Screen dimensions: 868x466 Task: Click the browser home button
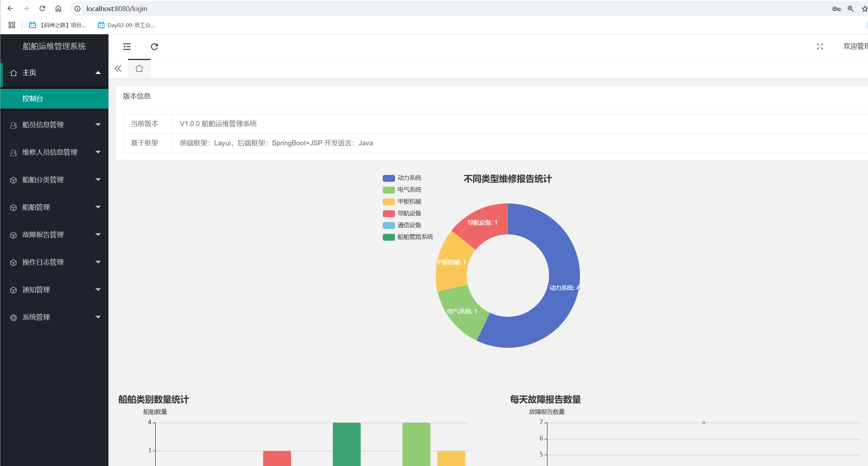click(58, 9)
